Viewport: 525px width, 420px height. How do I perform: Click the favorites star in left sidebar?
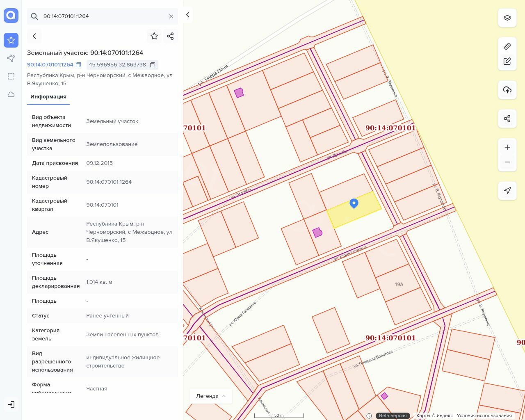pyautogui.click(x=11, y=40)
